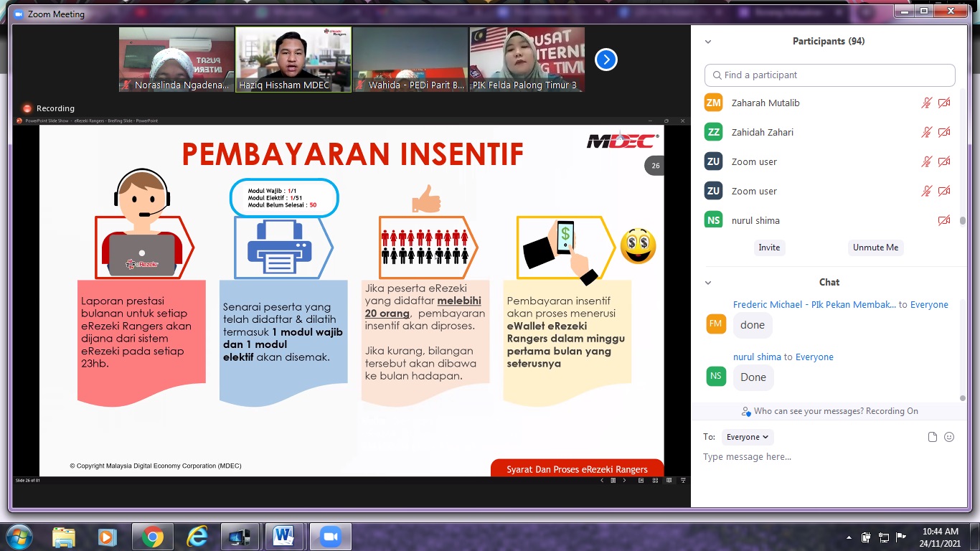This screenshot has width=980, height=551.
Task: Open the emoji picker in chat
Action: [949, 437]
